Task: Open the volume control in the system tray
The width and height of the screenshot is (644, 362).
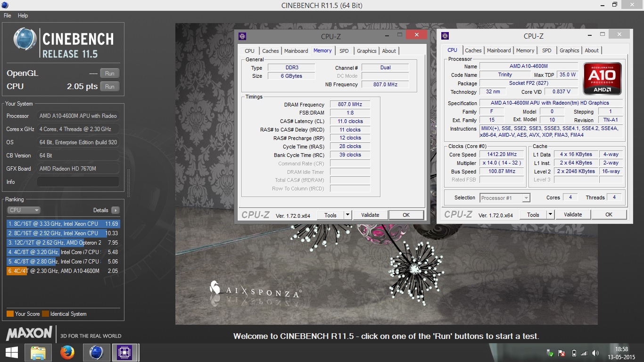Action: [595, 353]
